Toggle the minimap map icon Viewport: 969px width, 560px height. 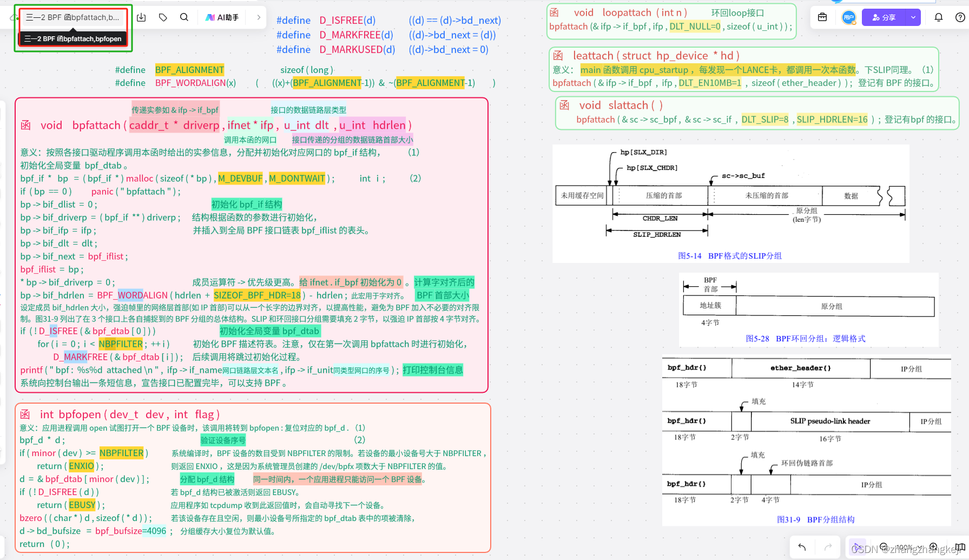960,547
